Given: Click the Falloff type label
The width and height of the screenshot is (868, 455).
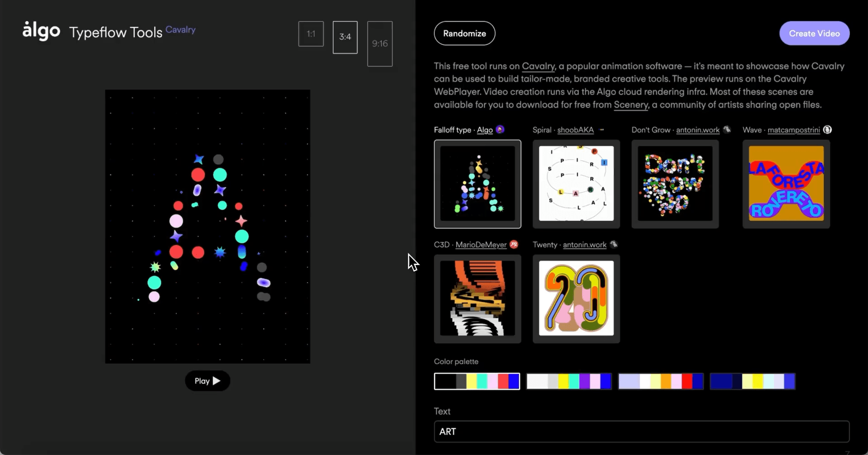Looking at the screenshot, I should click(x=453, y=130).
